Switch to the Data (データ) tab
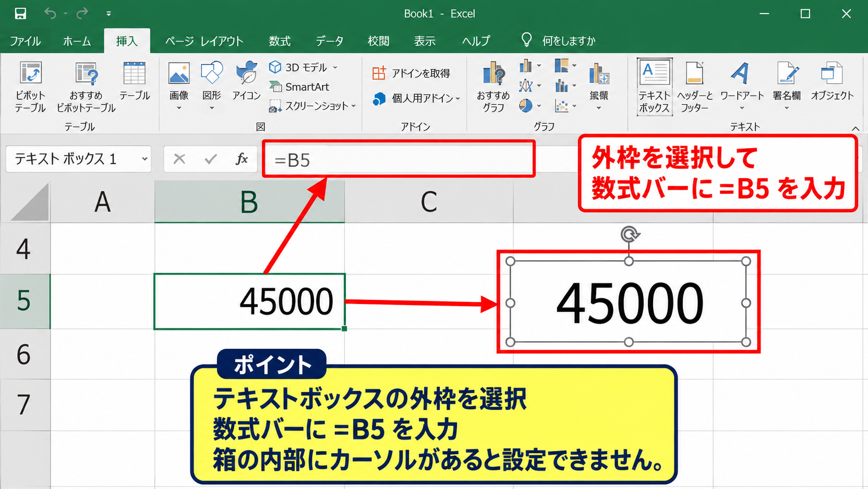The height and width of the screenshot is (489, 868). tap(330, 41)
